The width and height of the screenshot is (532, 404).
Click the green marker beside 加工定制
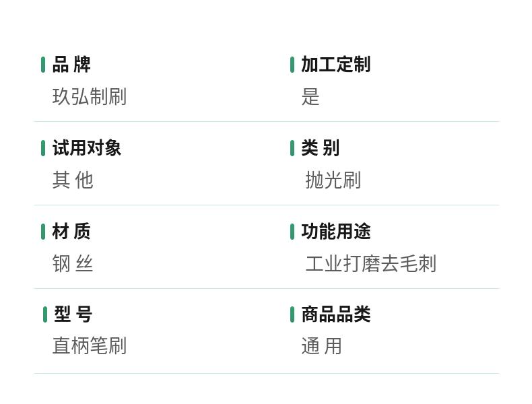coord(292,65)
